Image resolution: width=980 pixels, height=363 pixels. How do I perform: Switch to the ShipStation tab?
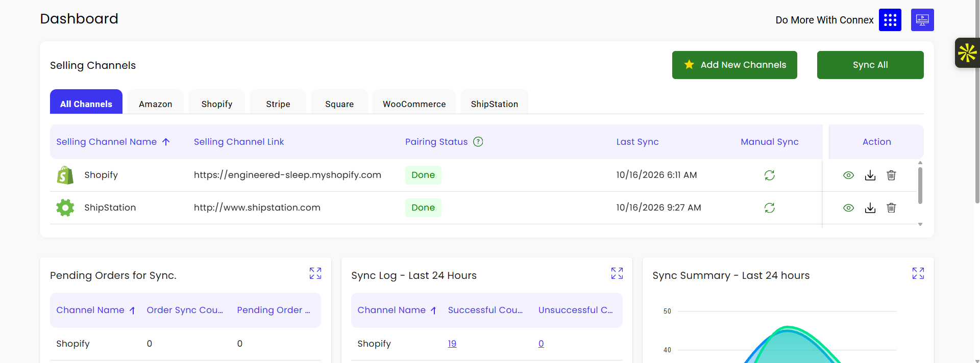point(495,102)
